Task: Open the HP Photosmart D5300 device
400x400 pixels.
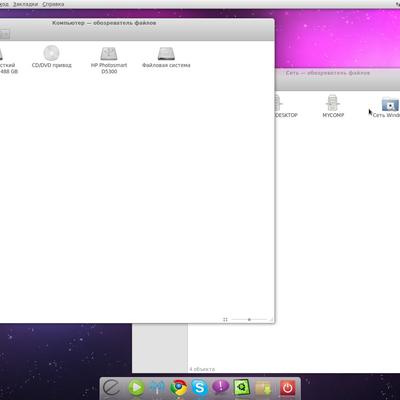Action: pos(109,60)
